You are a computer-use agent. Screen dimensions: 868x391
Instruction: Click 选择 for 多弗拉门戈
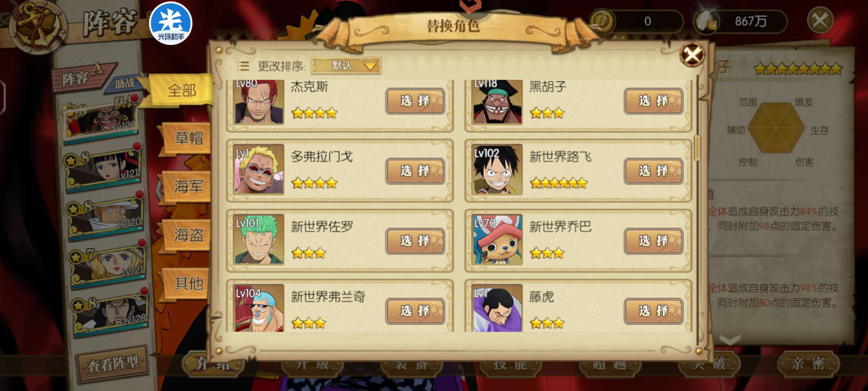tap(415, 171)
